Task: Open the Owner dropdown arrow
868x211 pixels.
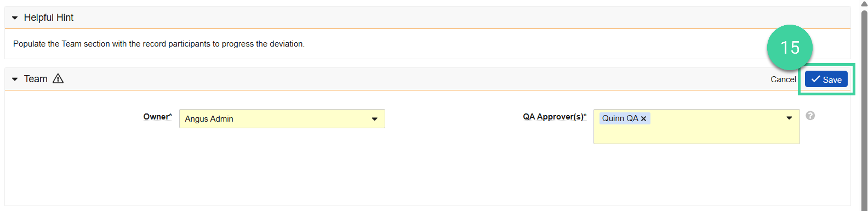Action: click(x=375, y=119)
